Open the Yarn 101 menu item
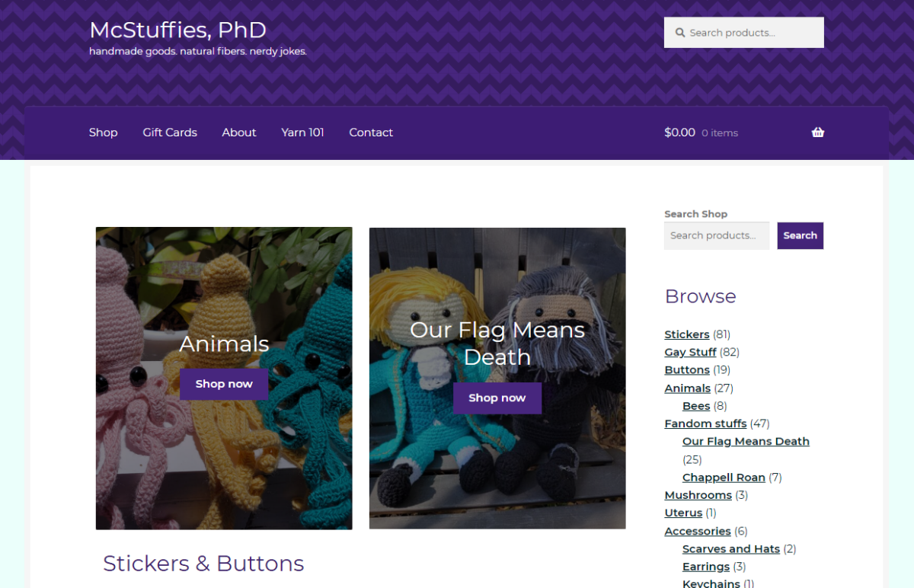The width and height of the screenshot is (914, 588). (x=302, y=133)
